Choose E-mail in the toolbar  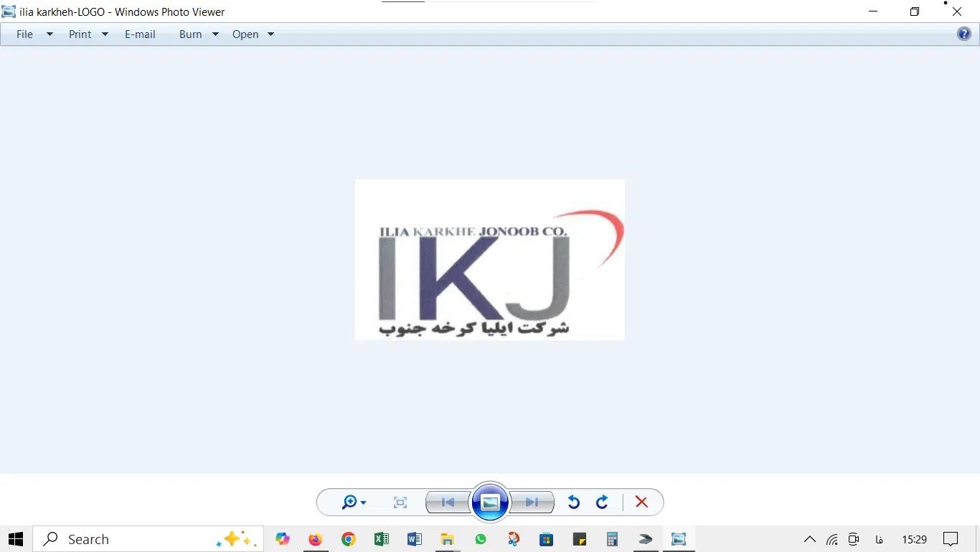(140, 34)
